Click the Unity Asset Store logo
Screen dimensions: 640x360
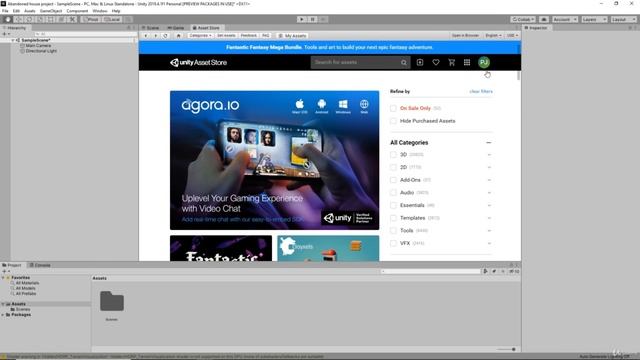tap(198, 62)
